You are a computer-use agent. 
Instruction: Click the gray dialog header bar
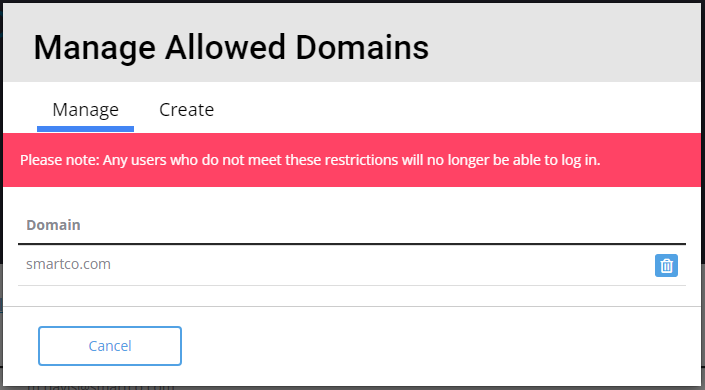coord(352,42)
